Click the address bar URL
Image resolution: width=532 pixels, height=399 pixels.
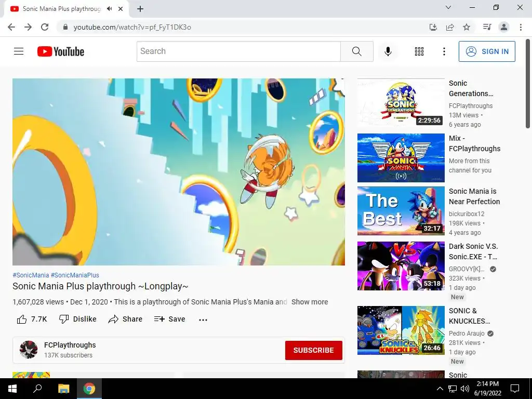click(x=132, y=27)
